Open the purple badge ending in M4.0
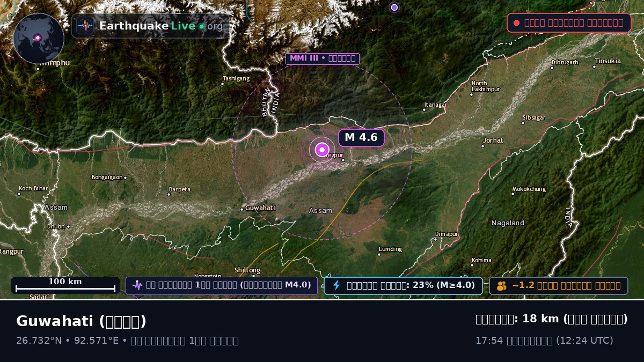 click(222, 285)
